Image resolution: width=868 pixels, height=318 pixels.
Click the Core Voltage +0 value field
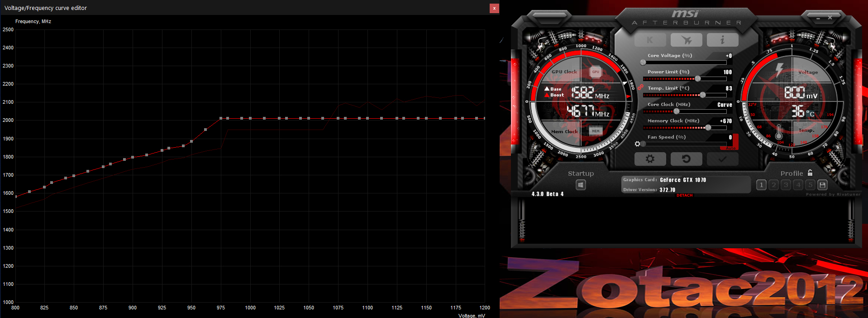(x=729, y=56)
